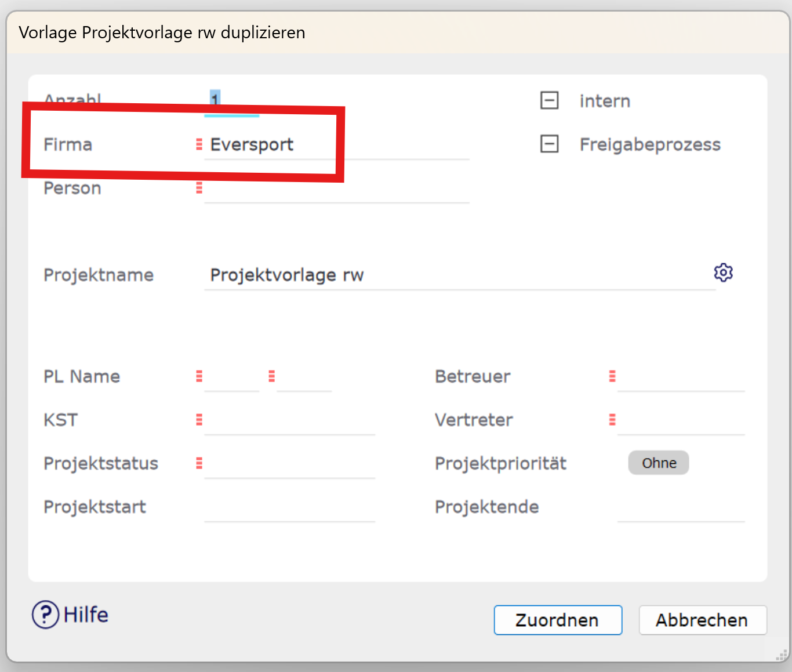Open the Vertreter lookup list icon
The image size is (792, 672).
click(612, 420)
